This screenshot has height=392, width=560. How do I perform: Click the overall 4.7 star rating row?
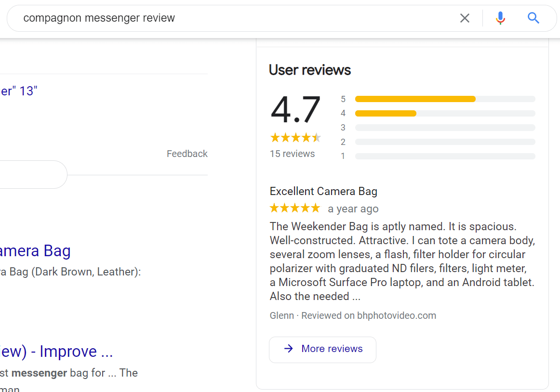tap(296, 137)
